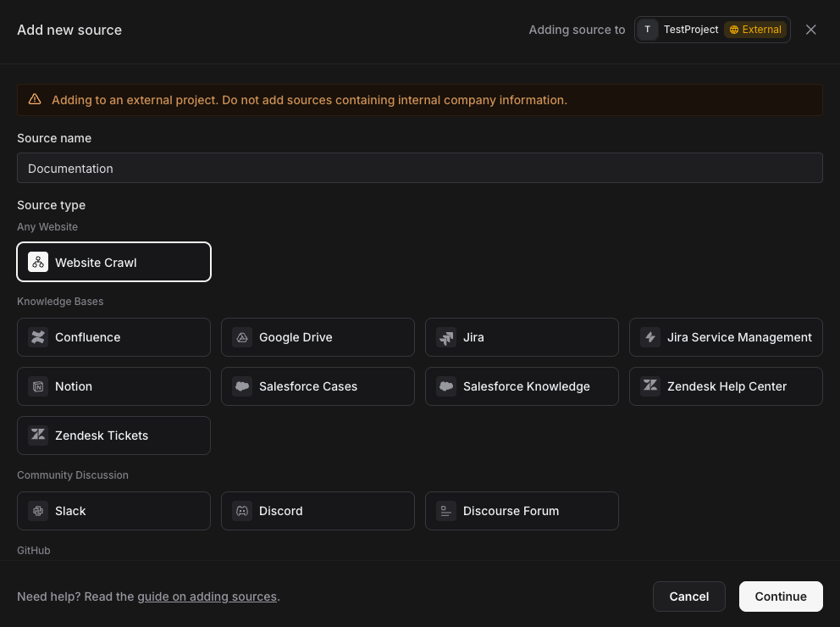Click the warning triangle icon in the banner
This screenshot has height=627, width=840.
pos(35,99)
